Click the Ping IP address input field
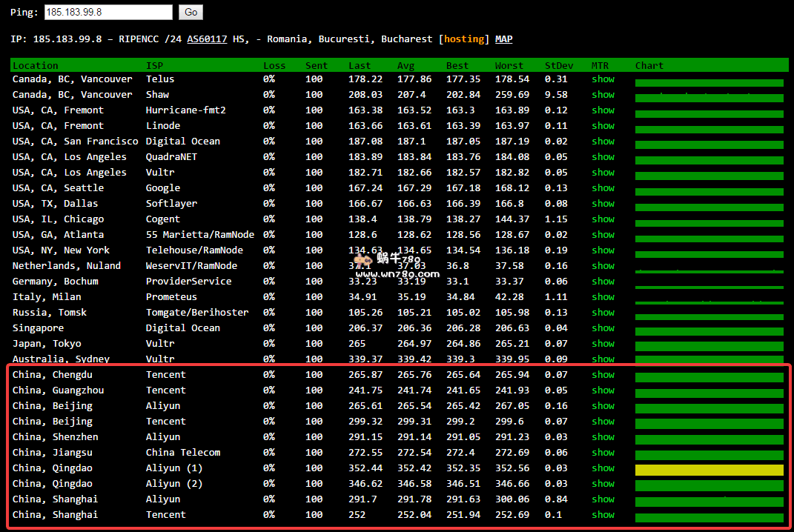The width and height of the screenshot is (794, 532). coord(108,13)
